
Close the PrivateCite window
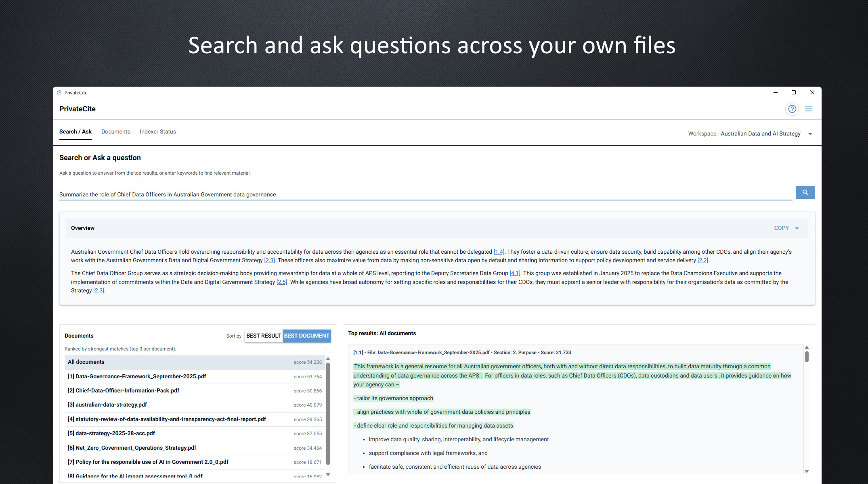point(812,92)
